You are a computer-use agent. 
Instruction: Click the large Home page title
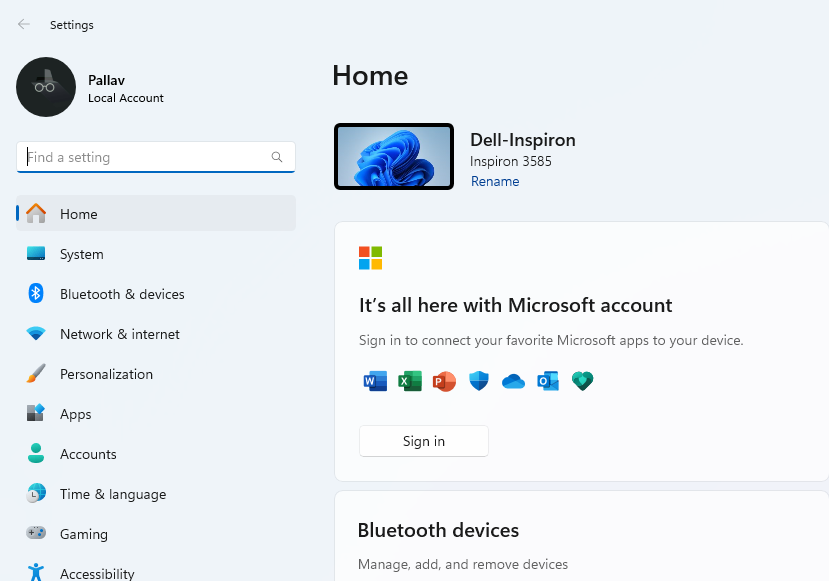[x=370, y=75]
